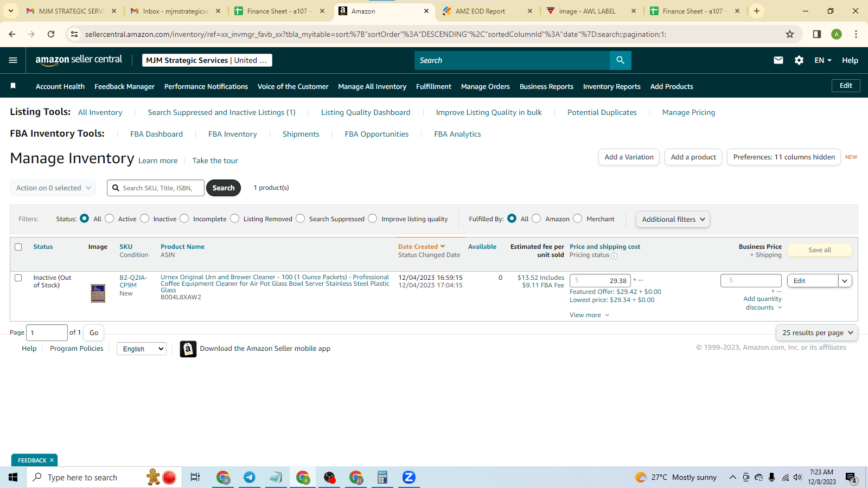Screen dimensions: 868x488
Task: Open the MJM Strategic Services account switcher
Action: [x=207, y=60]
